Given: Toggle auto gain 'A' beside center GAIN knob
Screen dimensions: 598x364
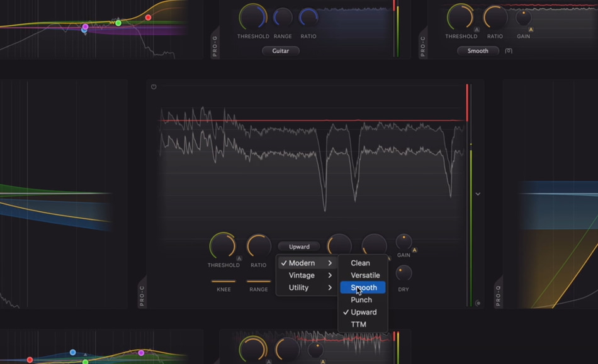Looking at the screenshot, I should pos(415,250).
